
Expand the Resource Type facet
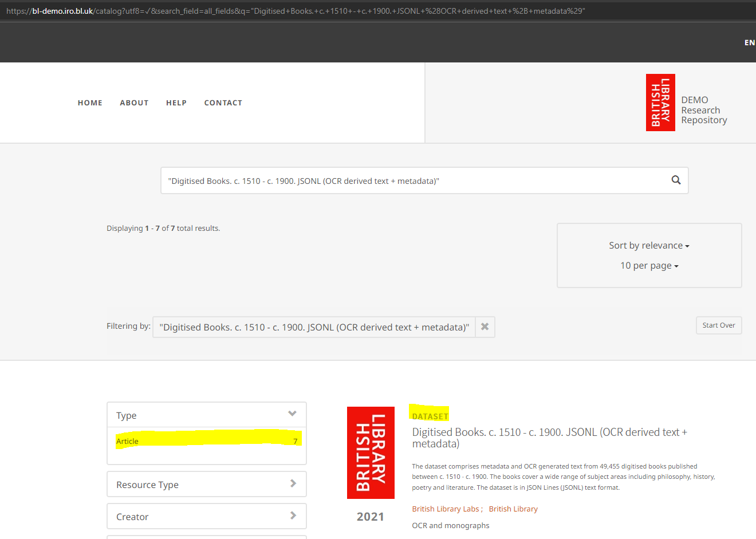(207, 485)
